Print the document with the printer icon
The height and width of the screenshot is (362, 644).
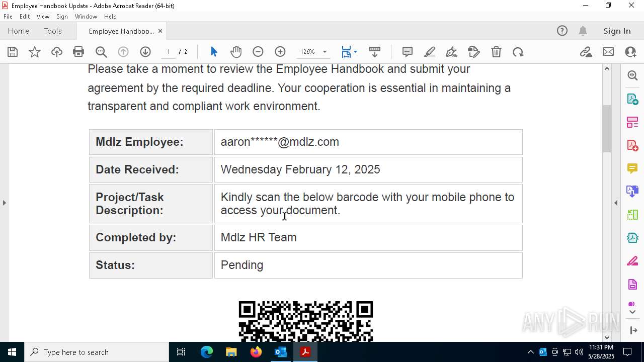point(78,52)
